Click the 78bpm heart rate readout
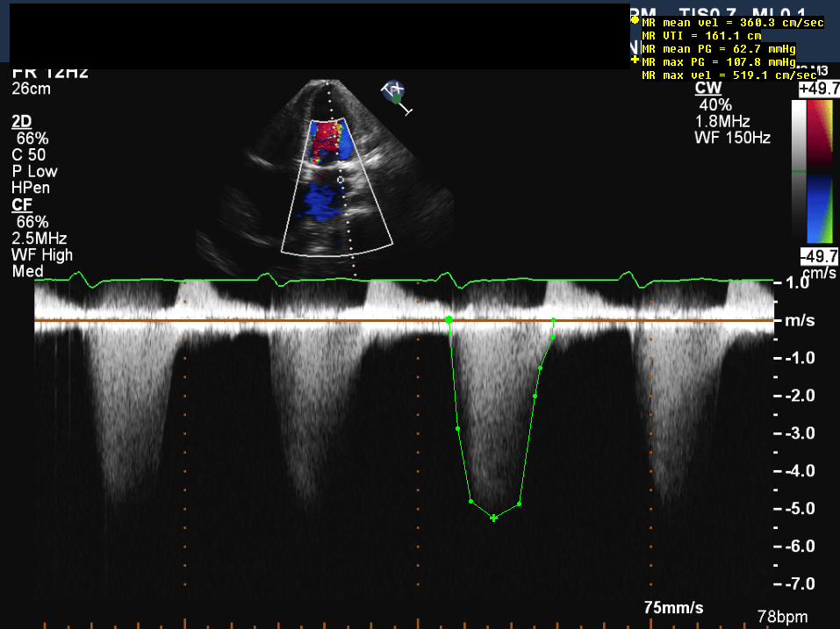The height and width of the screenshot is (629, 840). (x=782, y=617)
